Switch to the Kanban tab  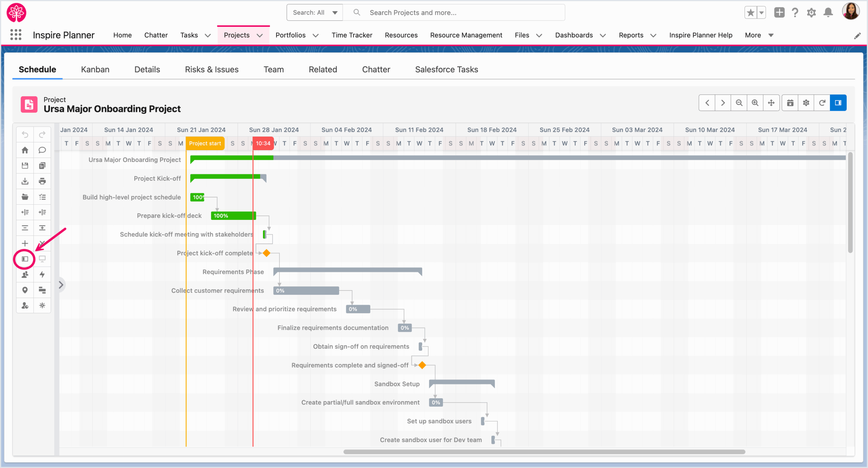[x=95, y=69]
